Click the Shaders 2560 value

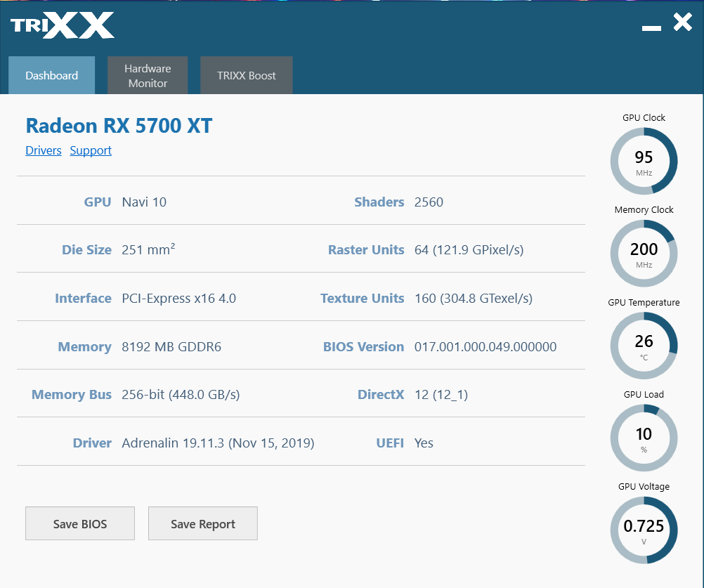(x=429, y=202)
